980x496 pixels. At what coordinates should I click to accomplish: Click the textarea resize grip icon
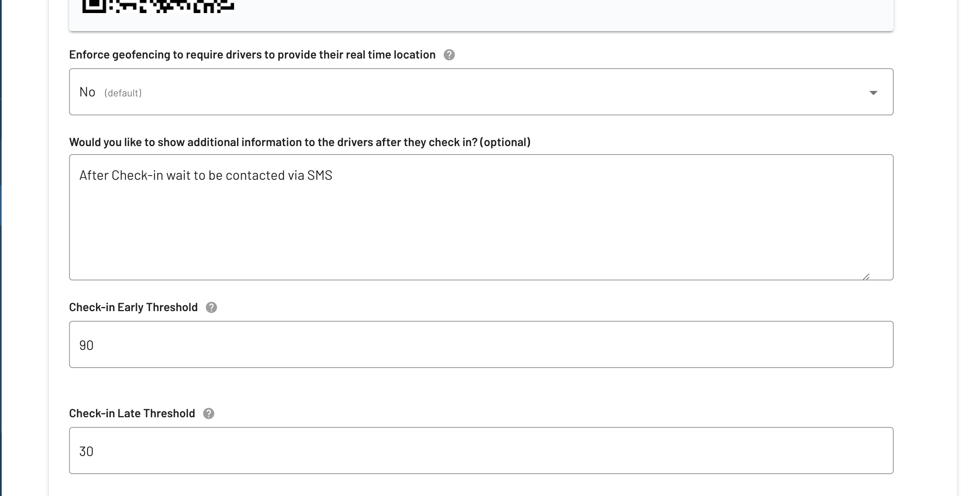click(866, 277)
